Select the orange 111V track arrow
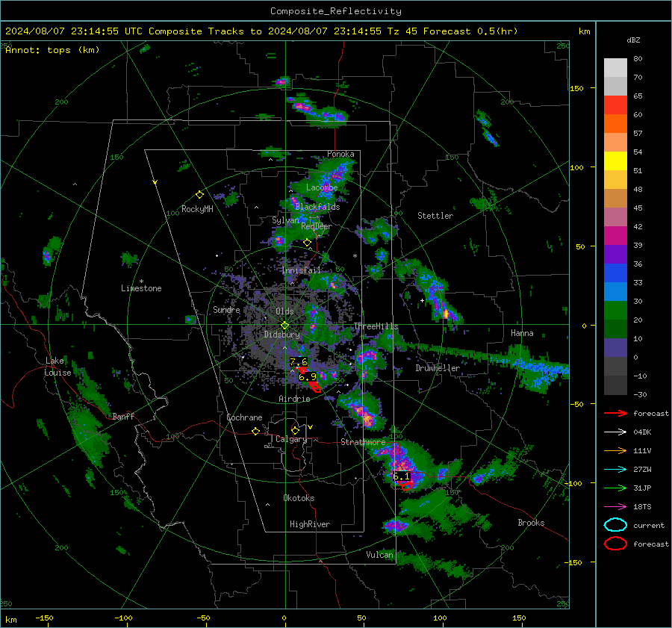 pos(615,450)
